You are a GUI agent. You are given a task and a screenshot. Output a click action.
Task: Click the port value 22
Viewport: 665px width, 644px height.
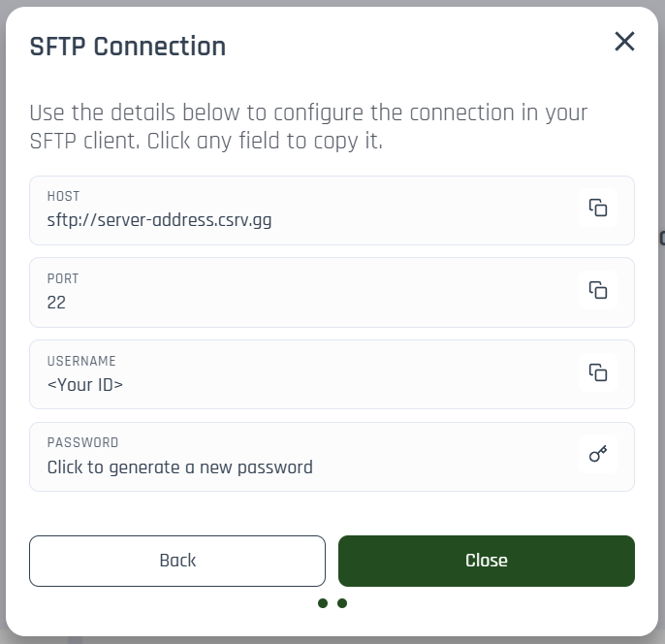point(56,303)
